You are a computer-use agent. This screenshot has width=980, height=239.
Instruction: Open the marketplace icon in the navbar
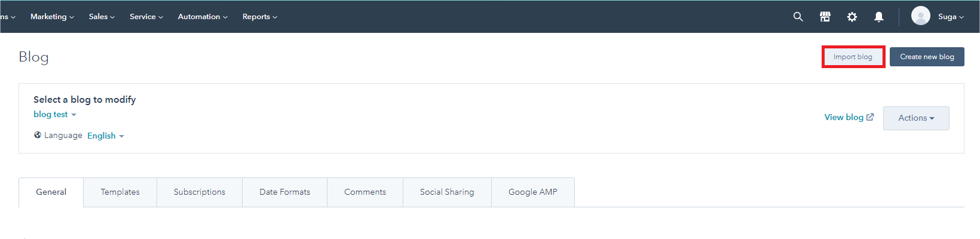coord(825,17)
